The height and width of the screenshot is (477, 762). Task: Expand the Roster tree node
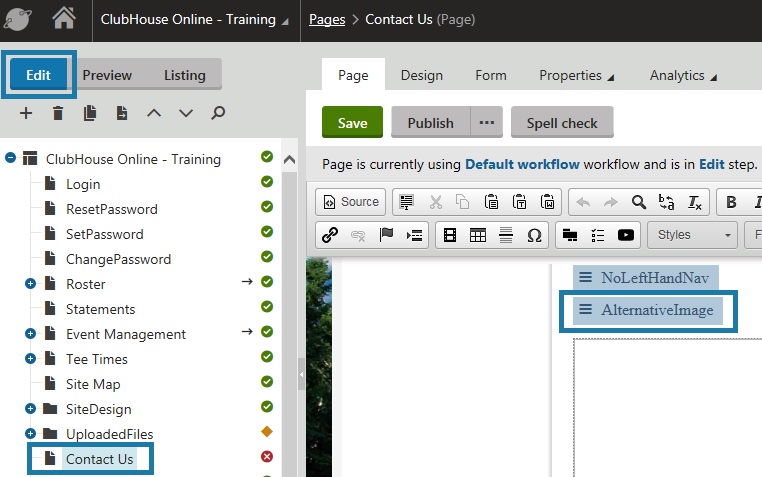pos(30,284)
